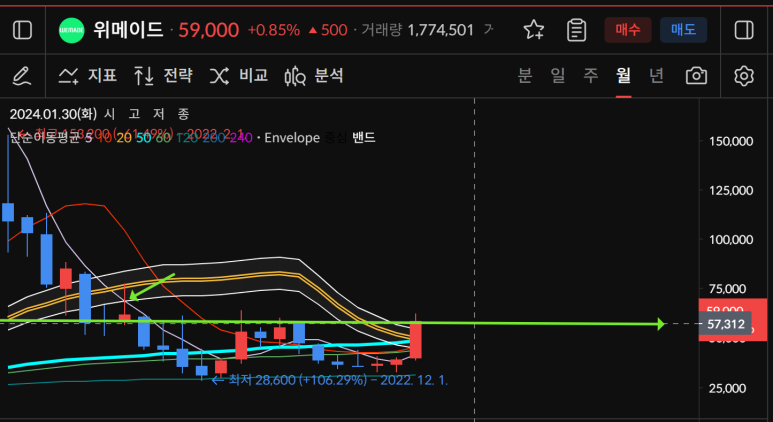Switch to 년 yearly timeframe
This screenshot has height=422, width=773.
click(x=656, y=76)
